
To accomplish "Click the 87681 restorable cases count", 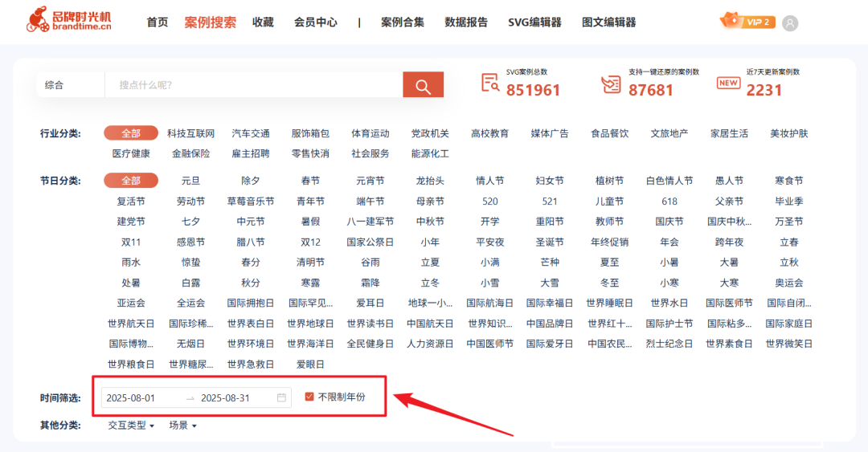I will click(651, 90).
